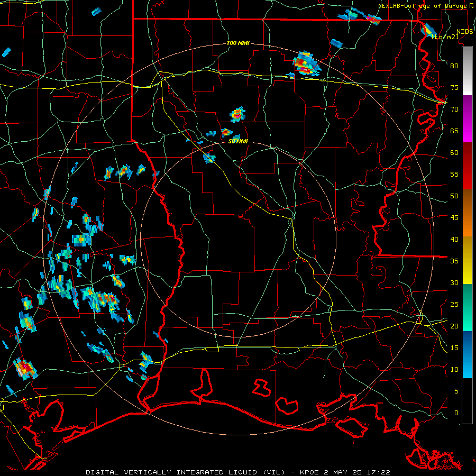The height and width of the screenshot is (476, 476).
Task: Click the scale value 30
Action: coord(454,282)
